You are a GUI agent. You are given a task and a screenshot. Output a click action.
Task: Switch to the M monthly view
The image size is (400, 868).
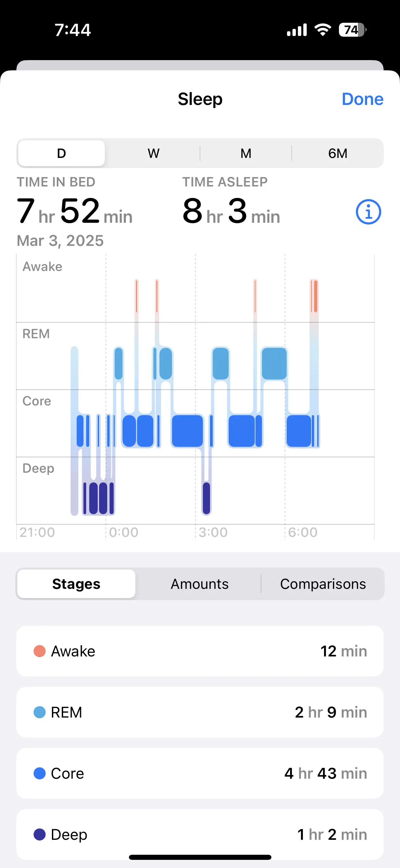click(x=246, y=153)
